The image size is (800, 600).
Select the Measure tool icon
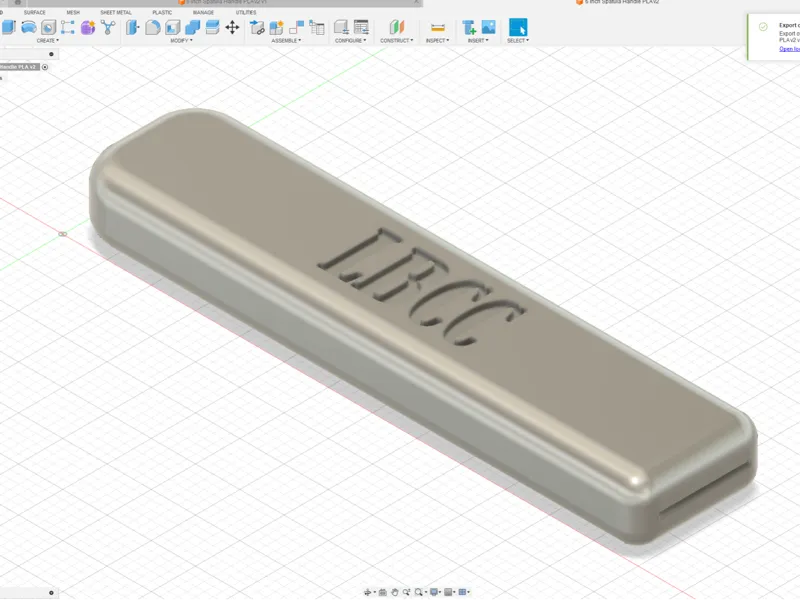coord(438,27)
